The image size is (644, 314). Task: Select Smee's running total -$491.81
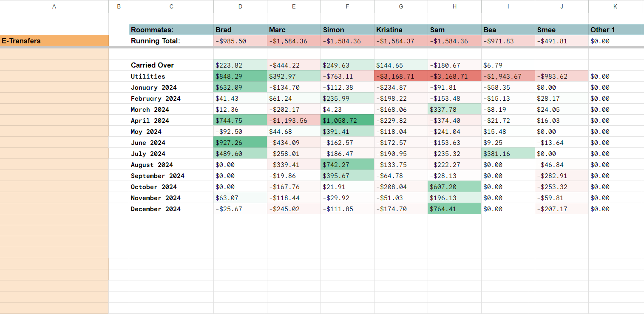click(x=562, y=41)
